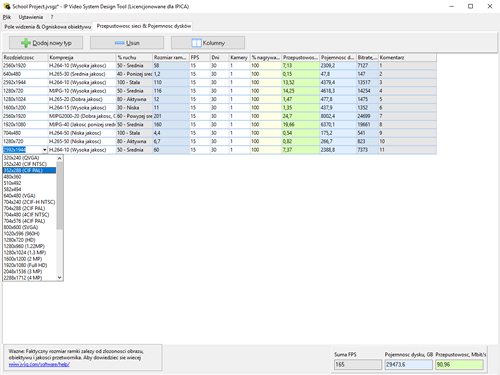Open the Plik menu
The image size is (500, 375).
[x=7, y=17]
